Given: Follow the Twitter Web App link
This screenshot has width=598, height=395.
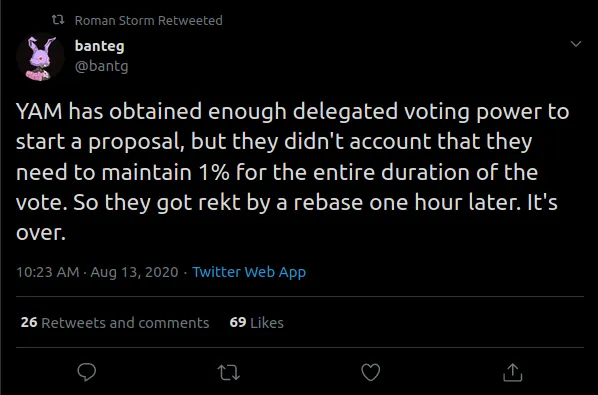Looking at the screenshot, I should click(x=249, y=272).
